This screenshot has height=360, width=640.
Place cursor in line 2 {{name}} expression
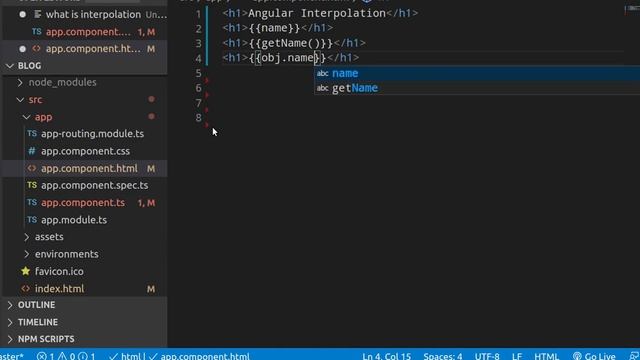tap(274, 28)
